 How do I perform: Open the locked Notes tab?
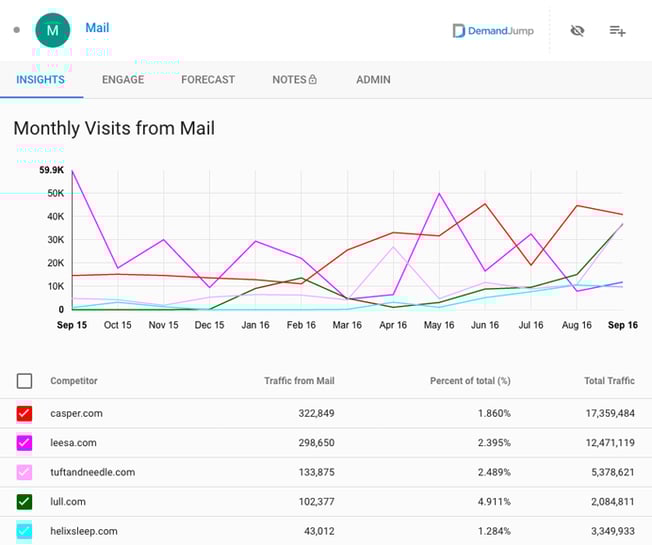[294, 79]
